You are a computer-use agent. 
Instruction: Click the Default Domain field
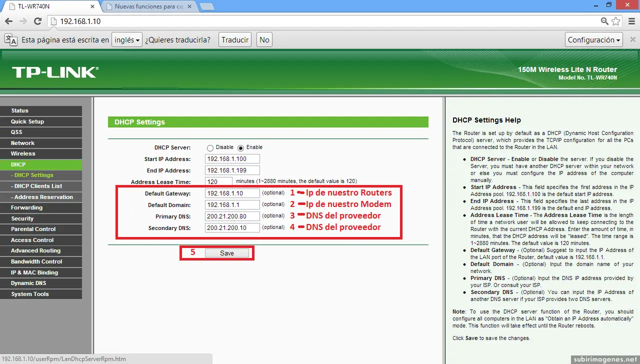click(x=232, y=204)
